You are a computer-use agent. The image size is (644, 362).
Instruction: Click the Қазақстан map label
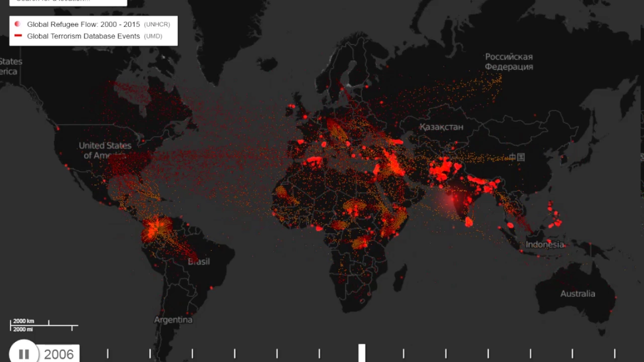click(441, 127)
